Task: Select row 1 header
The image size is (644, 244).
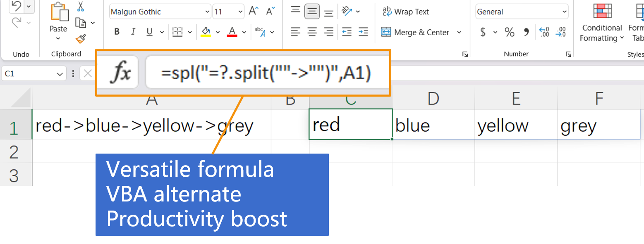Action: click(16, 124)
